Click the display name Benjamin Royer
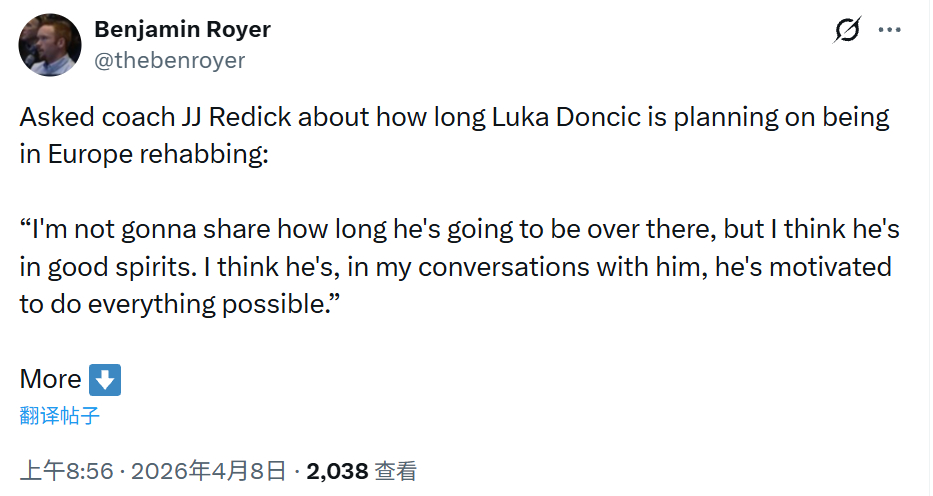Screen dimensions: 933x496 pyautogui.click(x=182, y=30)
